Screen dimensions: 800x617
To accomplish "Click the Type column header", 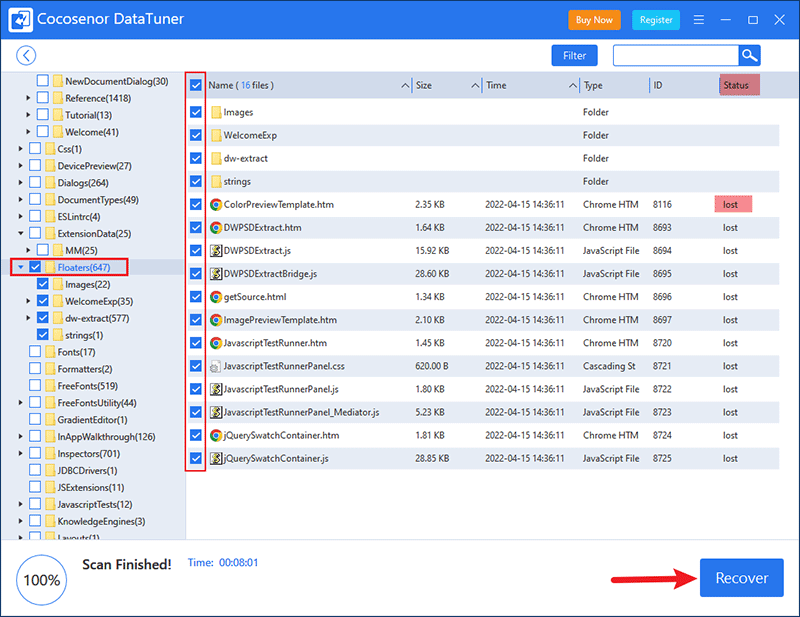I will 614,85.
